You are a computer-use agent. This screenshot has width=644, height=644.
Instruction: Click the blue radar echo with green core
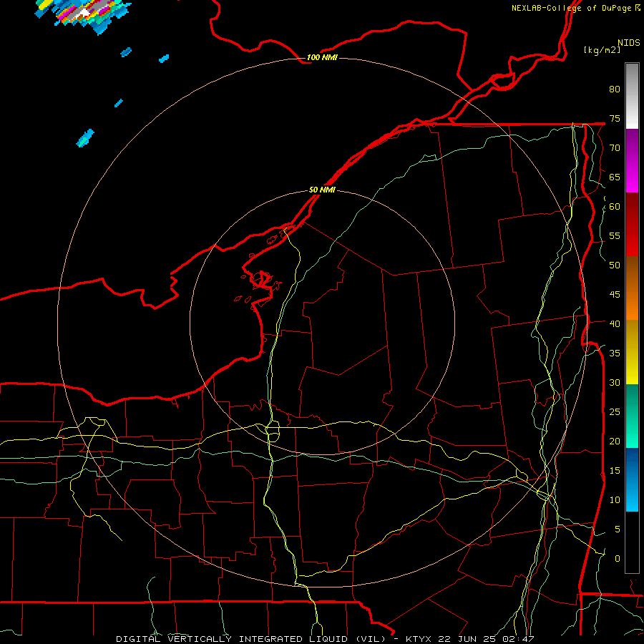point(85,138)
